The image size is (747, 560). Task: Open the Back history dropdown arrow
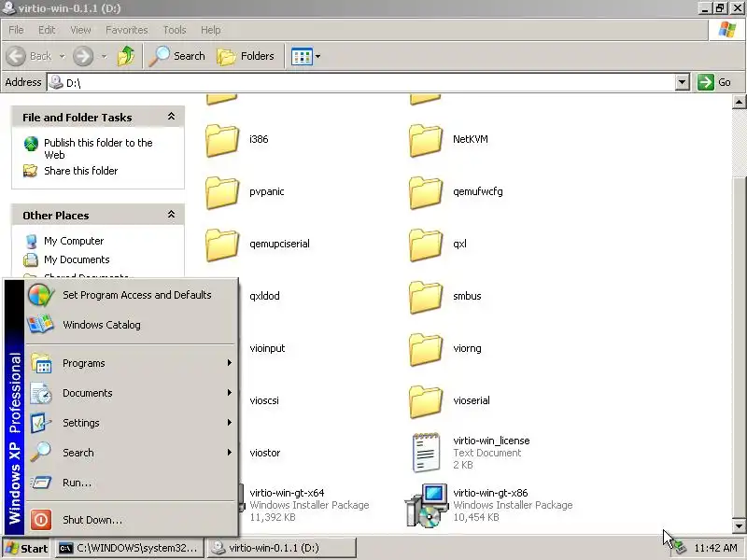coord(63,57)
